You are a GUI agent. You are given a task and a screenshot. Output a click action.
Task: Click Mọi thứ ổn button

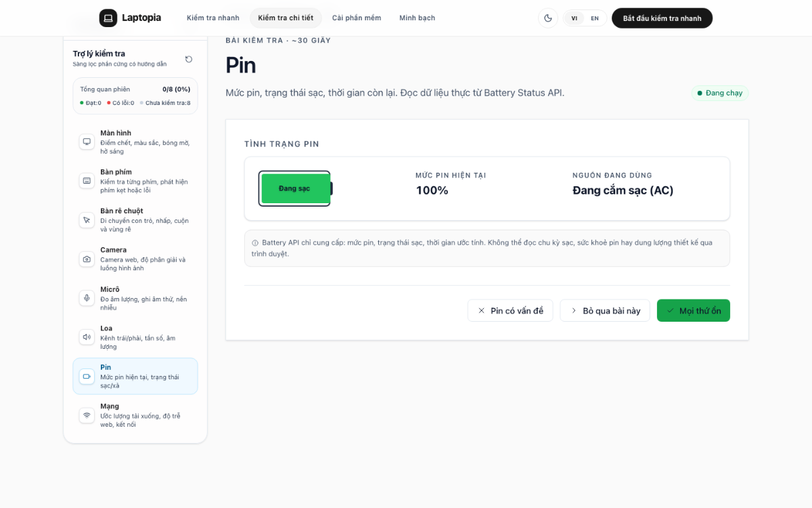click(694, 310)
